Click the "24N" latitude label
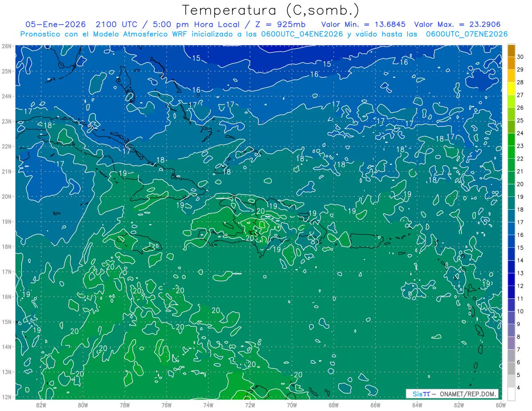Screen dimensions: 532x411 [x=7, y=96]
